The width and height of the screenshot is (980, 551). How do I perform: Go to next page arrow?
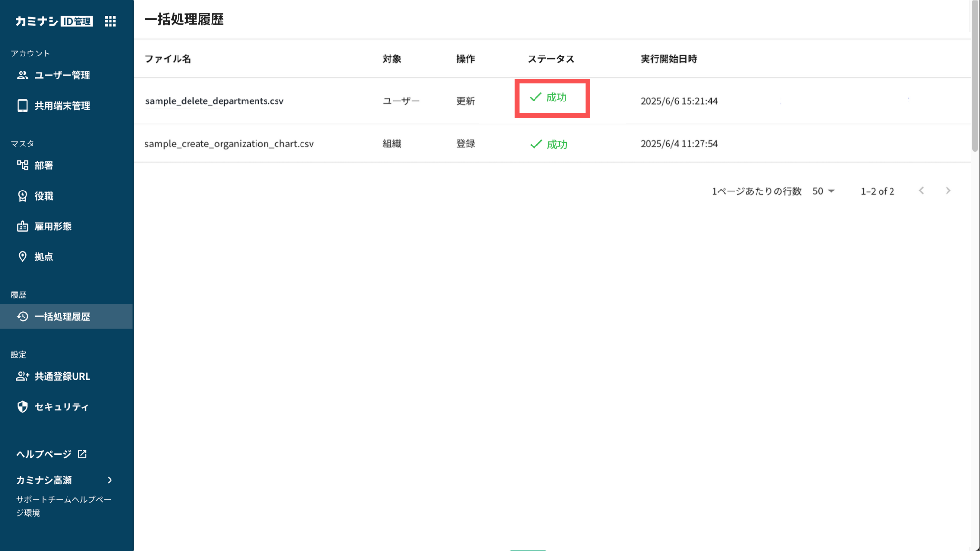[x=948, y=191]
